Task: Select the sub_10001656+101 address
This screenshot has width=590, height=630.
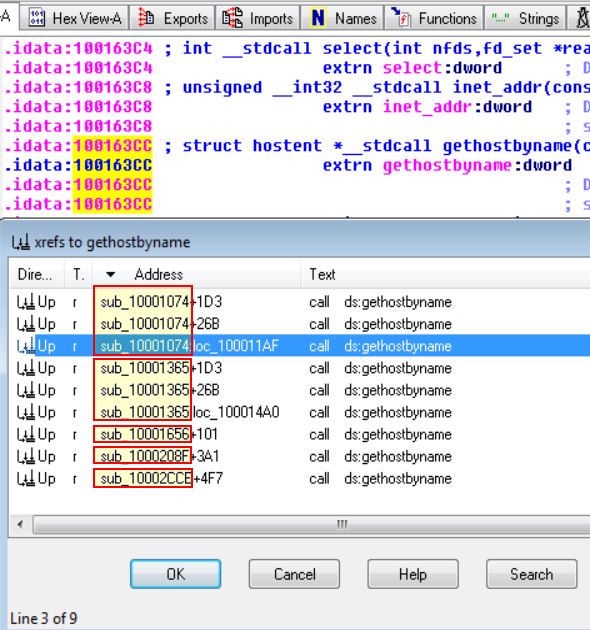Action: click(x=159, y=435)
